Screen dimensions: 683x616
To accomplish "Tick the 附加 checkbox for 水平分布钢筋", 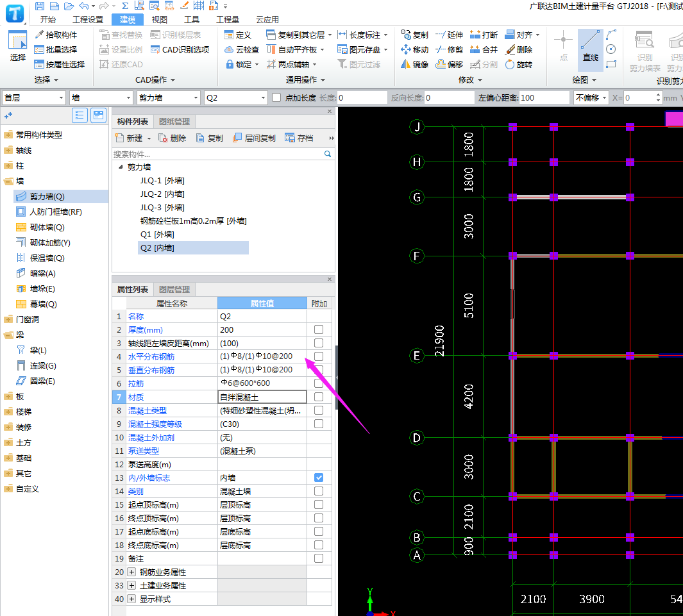I will click(x=319, y=356).
